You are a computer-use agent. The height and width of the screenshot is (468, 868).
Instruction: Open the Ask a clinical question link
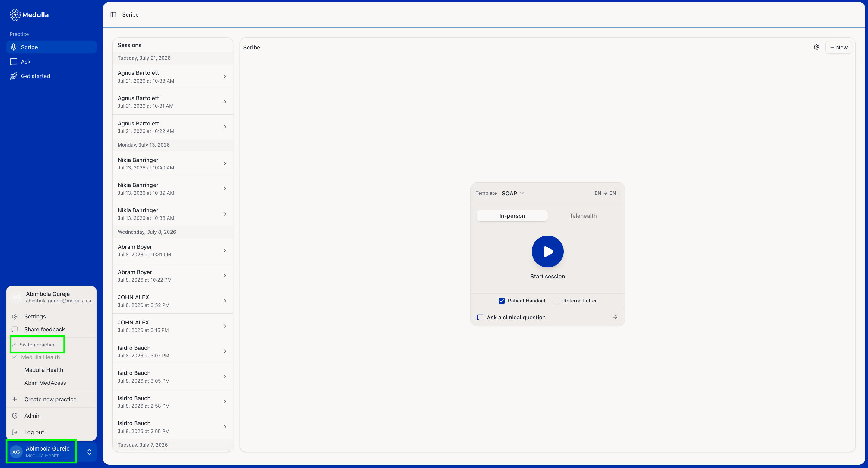click(x=548, y=317)
